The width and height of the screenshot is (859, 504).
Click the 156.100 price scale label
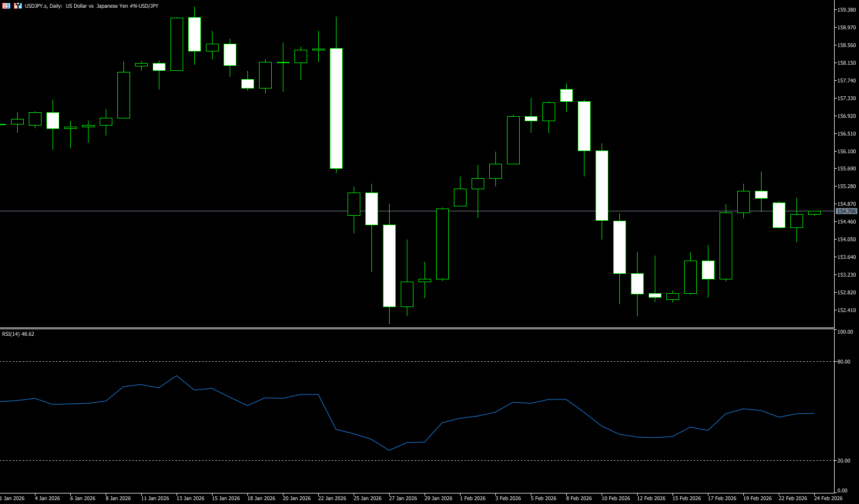coord(846,152)
